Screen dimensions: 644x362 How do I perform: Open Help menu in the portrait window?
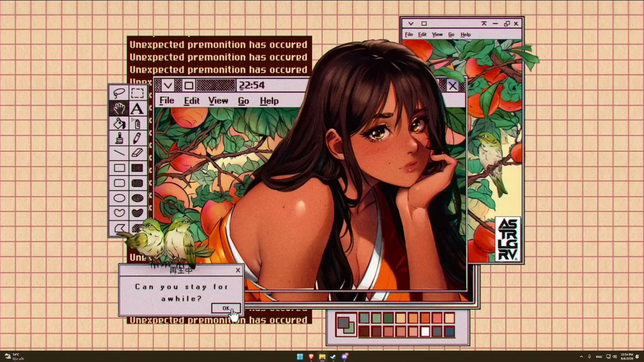click(269, 101)
